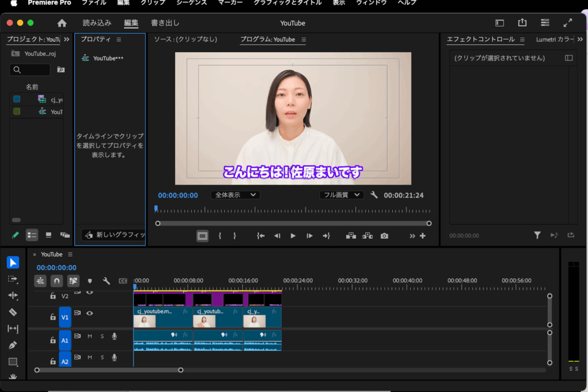Screen dimensions: 588x392
Task: Switch to the 書き出し tab
Action: pos(165,24)
